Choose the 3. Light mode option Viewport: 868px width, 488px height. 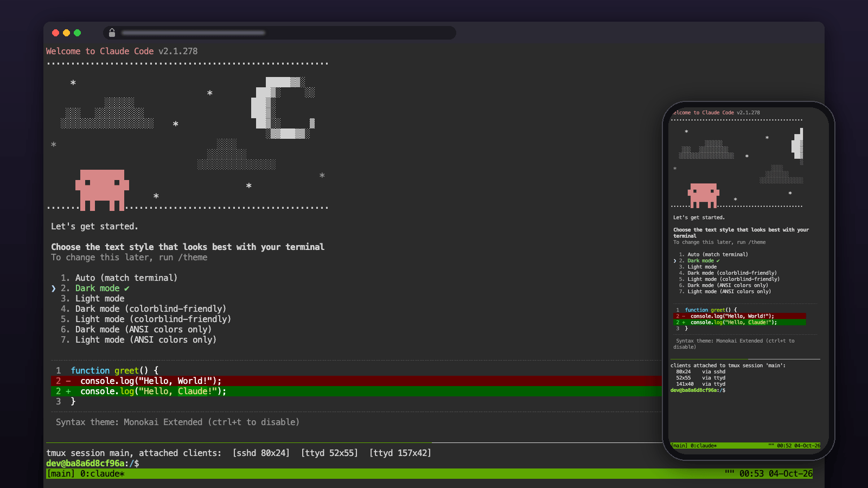pyautogui.click(x=92, y=298)
